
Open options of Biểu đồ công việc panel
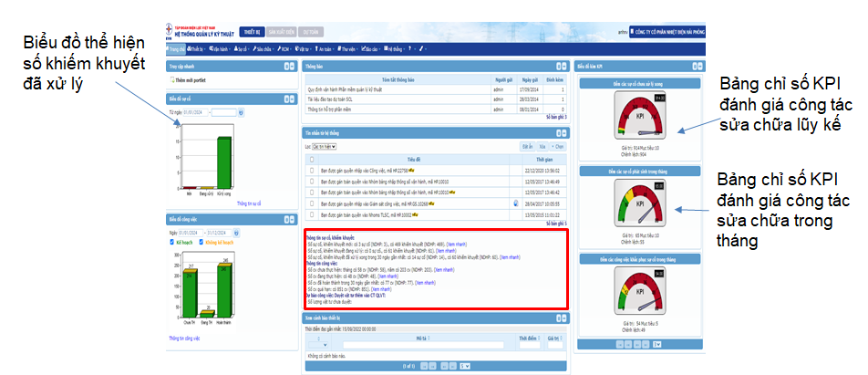(x=287, y=220)
